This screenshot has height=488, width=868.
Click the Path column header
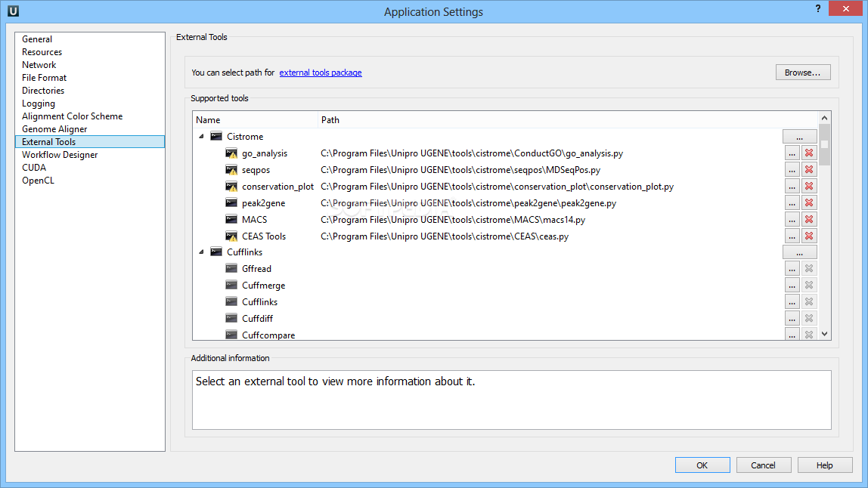(x=568, y=119)
